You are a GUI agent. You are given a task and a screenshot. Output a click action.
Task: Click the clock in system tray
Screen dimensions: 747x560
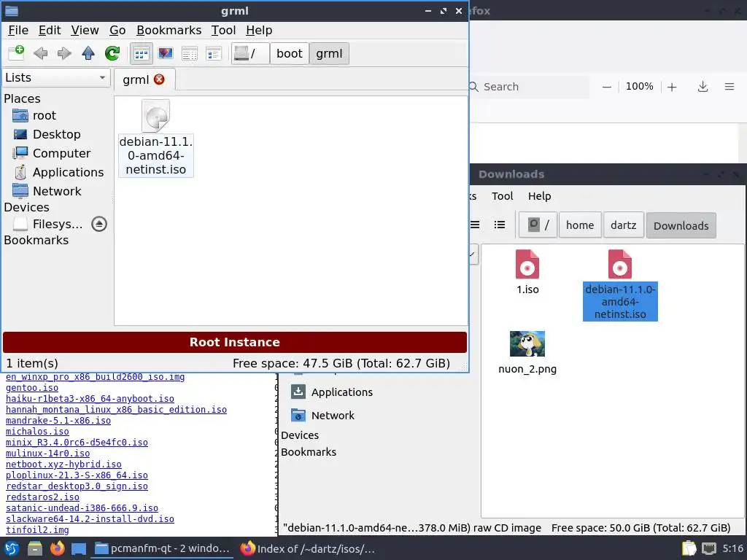click(x=732, y=548)
